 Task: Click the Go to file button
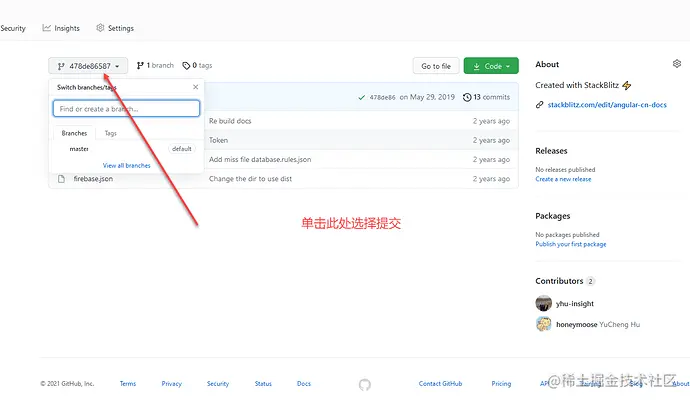[x=436, y=66]
